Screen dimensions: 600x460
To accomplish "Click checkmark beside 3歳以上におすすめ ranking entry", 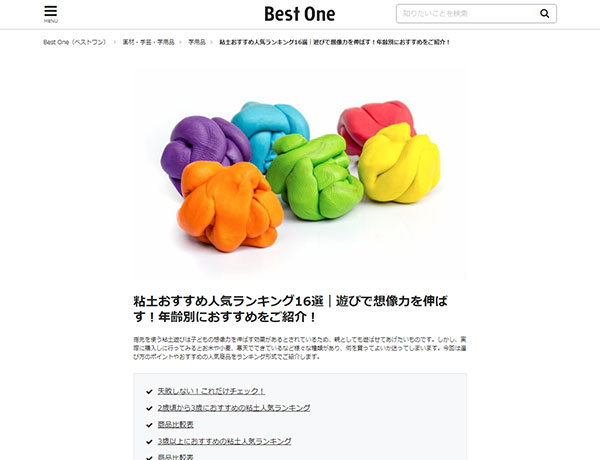I will coord(149,442).
